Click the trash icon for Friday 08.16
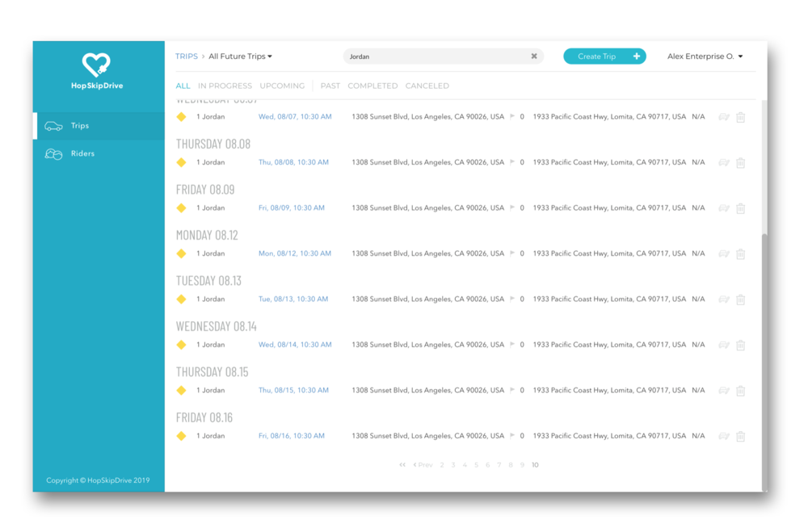This screenshot has height=532, width=808. (x=740, y=437)
